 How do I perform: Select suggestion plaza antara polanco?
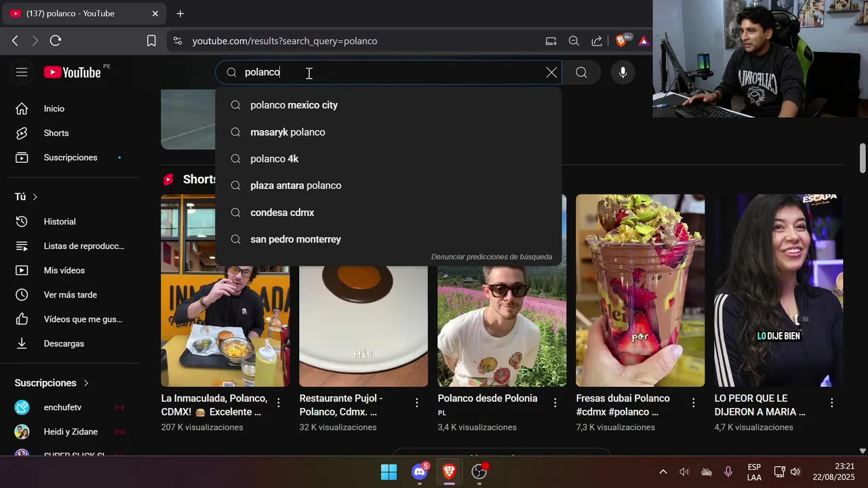point(389,186)
